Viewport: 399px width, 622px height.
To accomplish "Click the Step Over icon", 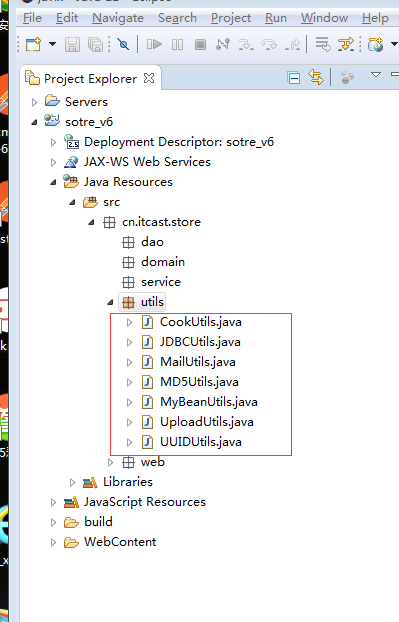I will 269,44.
